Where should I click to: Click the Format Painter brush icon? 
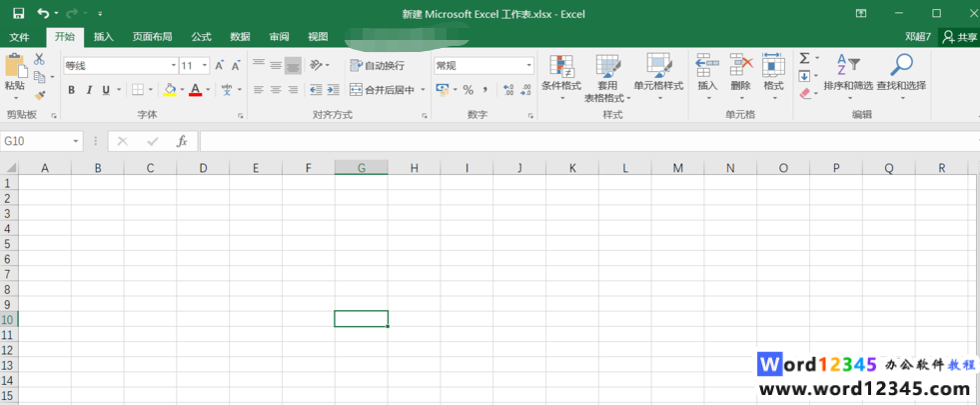(x=39, y=95)
